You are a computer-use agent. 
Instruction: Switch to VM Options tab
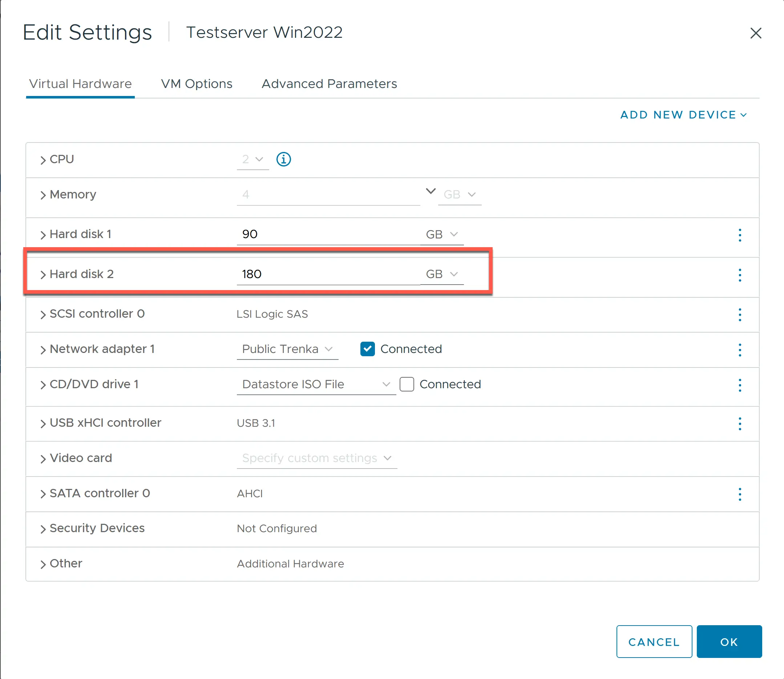(197, 84)
